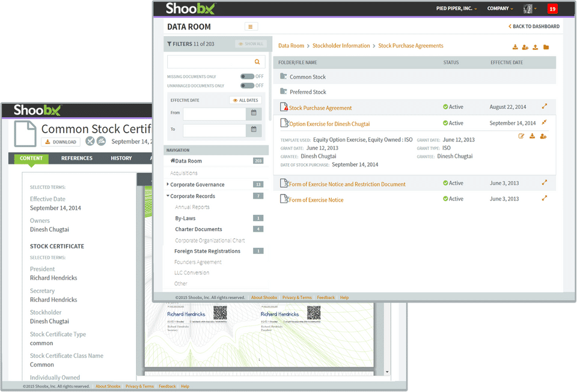
Task: Open About Shoobx link in Data Room footer
Action: coord(264,298)
